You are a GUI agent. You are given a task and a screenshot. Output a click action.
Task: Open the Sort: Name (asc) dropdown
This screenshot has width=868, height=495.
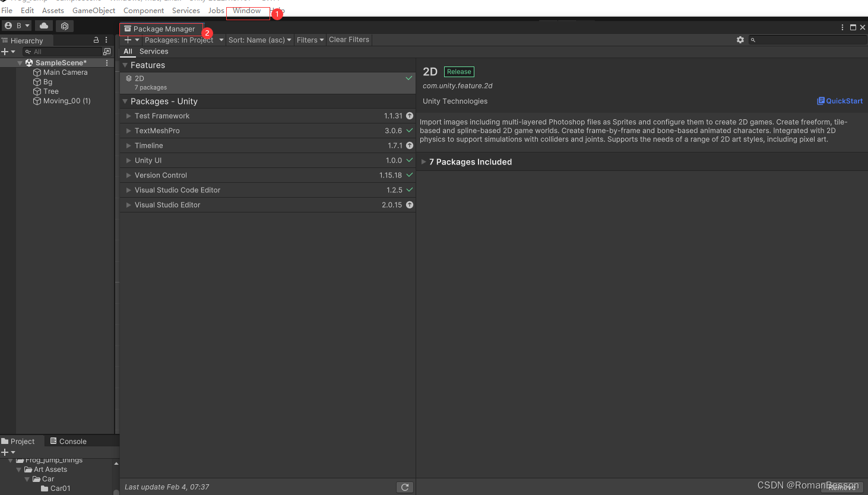point(260,40)
